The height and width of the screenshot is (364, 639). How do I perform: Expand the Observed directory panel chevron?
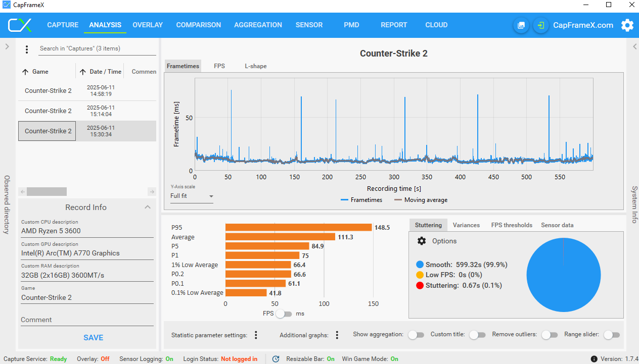tap(7, 46)
